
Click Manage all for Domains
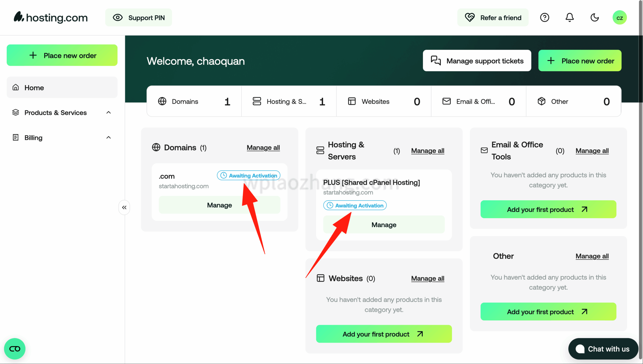coord(263,148)
